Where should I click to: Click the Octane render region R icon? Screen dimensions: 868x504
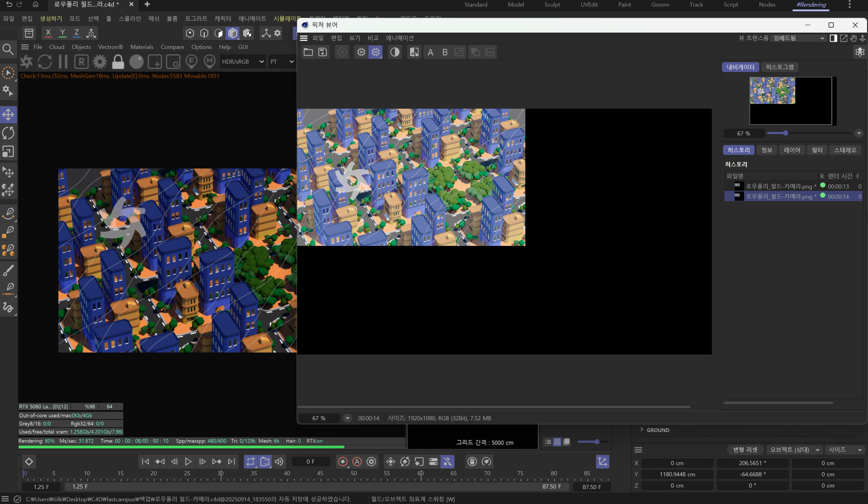(81, 62)
